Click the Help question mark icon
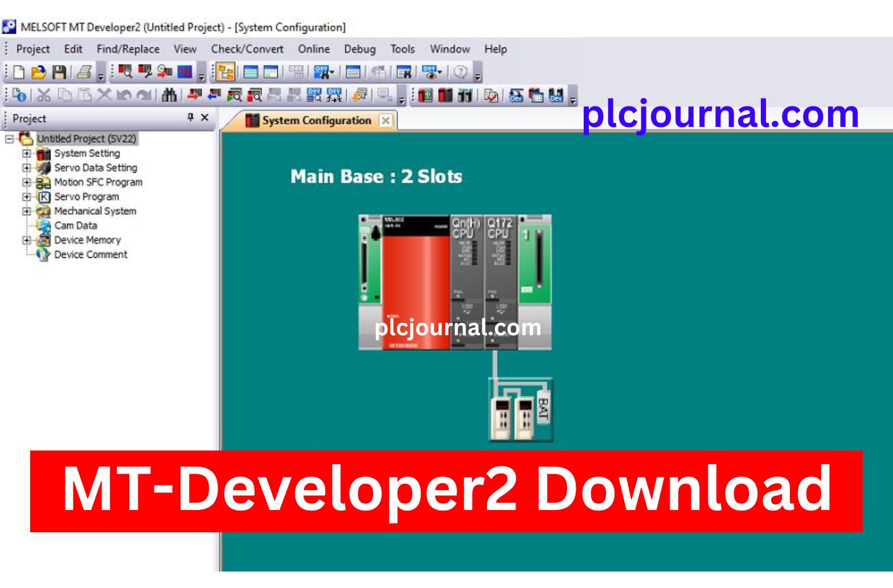This screenshot has width=893, height=588. pyautogui.click(x=461, y=72)
